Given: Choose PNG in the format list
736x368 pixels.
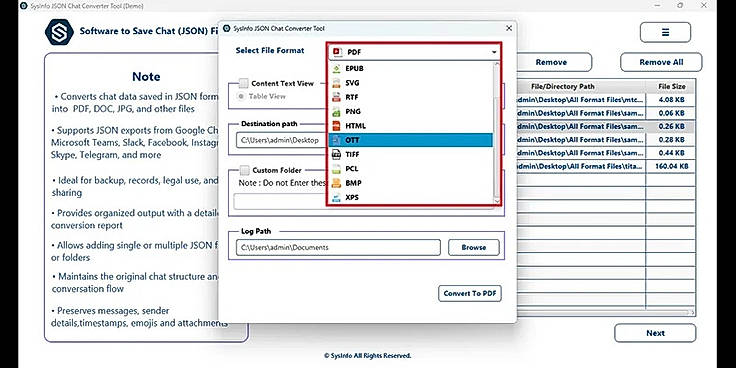Looking at the screenshot, I should pos(411,112).
